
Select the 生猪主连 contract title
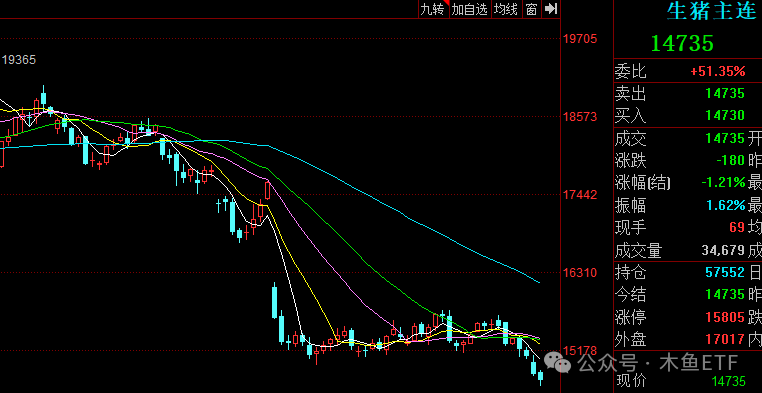click(712, 11)
